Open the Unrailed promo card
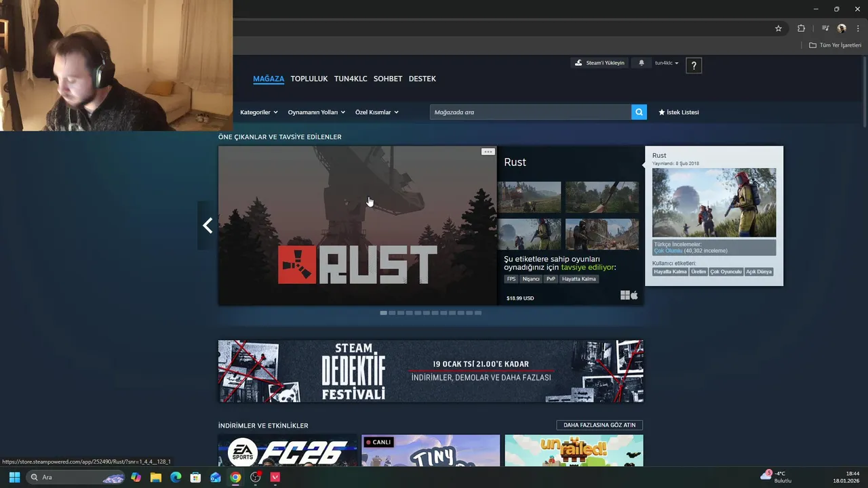 pos(574,451)
